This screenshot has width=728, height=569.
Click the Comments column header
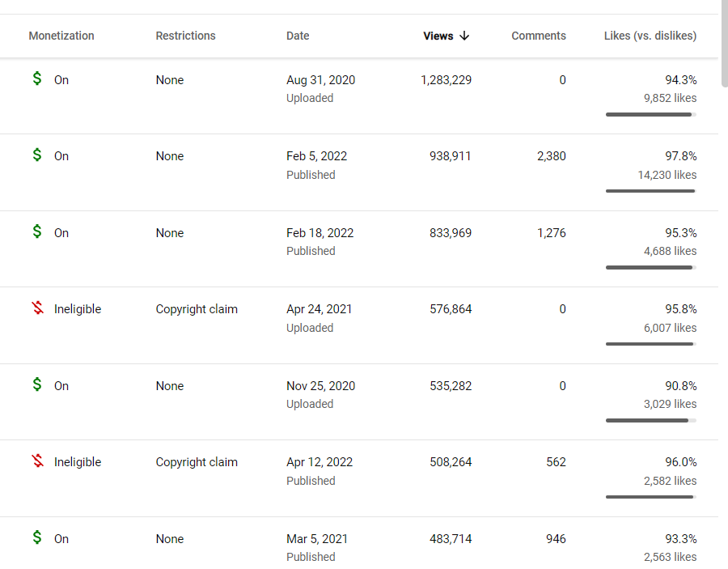(539, 36)
